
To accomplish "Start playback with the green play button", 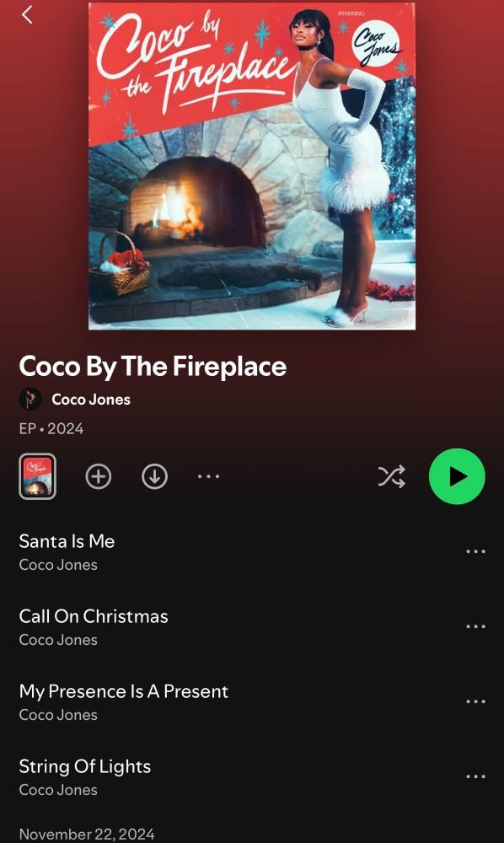I will [x=458, y=476].
